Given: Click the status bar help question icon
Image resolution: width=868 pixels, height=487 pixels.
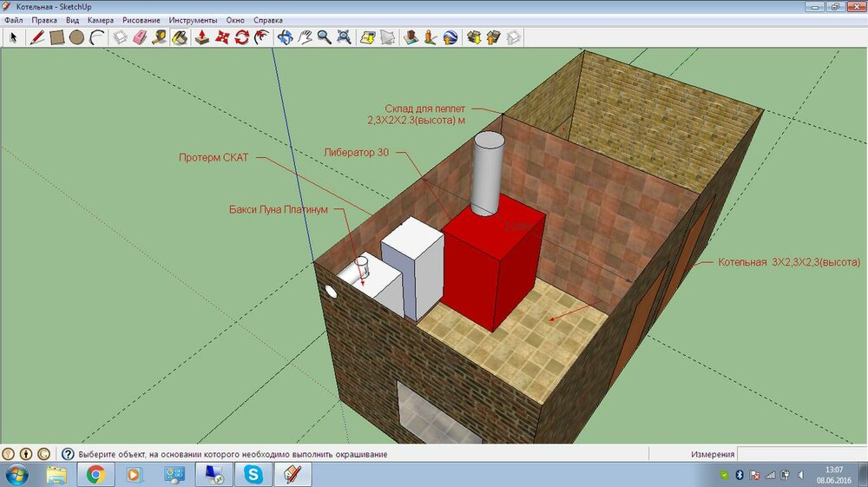Looking at the screenshot, I should (67, 454).
